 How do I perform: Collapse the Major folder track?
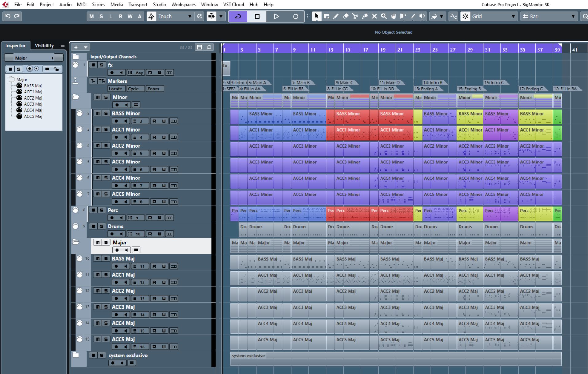(x=76, y=242)
